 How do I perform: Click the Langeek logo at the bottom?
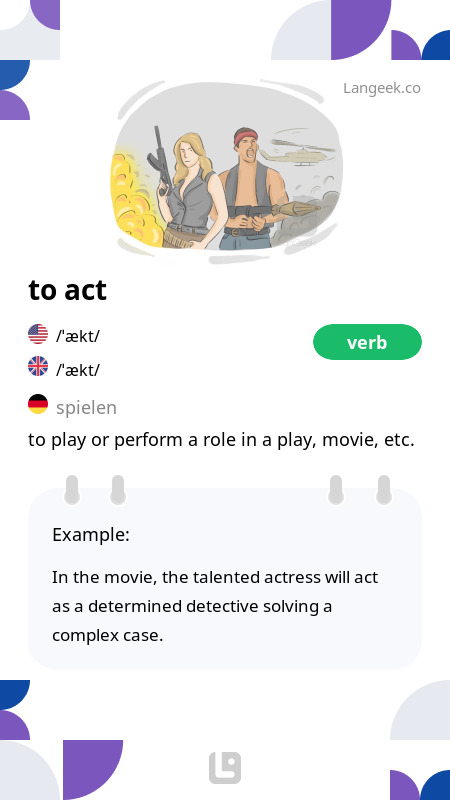click(225, 768)
